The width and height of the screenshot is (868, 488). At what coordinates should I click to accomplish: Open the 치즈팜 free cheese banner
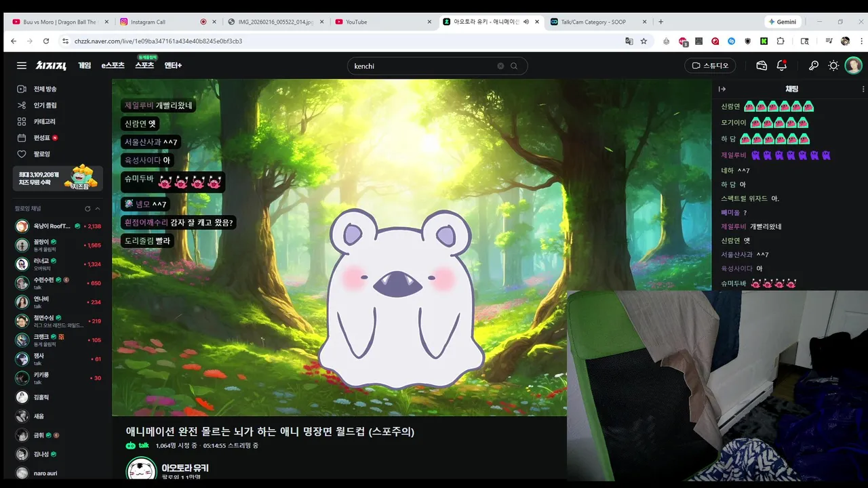coord(58,178)
